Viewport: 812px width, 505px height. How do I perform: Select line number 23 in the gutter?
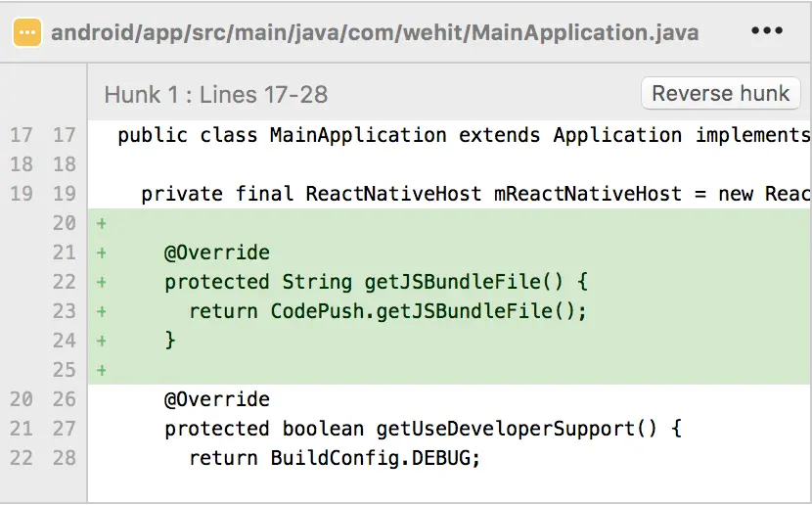click(65, 311)
